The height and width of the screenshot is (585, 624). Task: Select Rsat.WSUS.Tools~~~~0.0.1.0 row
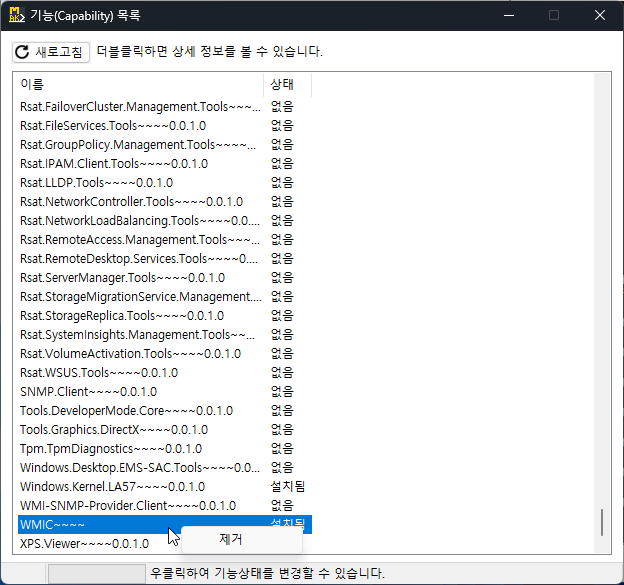pyautogui.click(x=165, y=373)
